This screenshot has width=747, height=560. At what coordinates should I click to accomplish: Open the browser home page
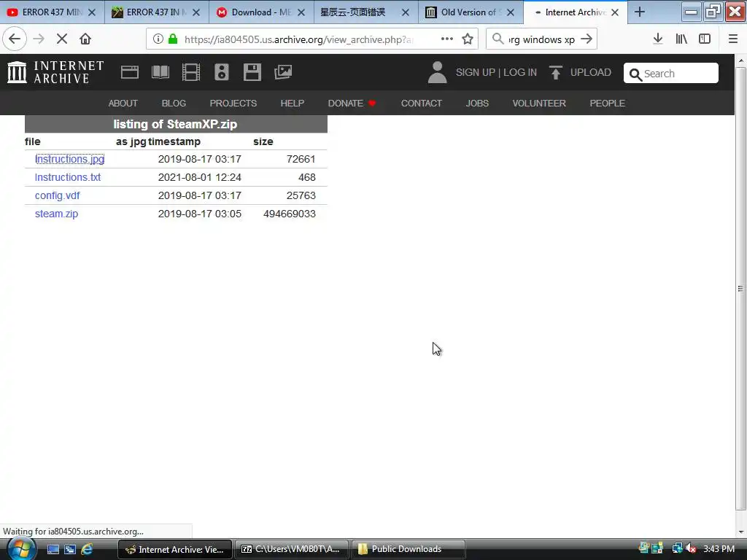pyautogui.click(x=85, y=39)
